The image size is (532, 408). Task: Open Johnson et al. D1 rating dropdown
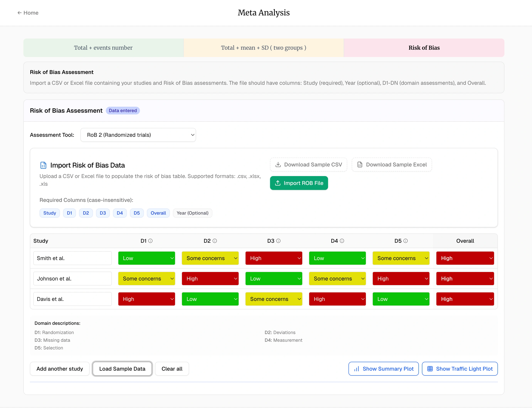coord(146,279)
